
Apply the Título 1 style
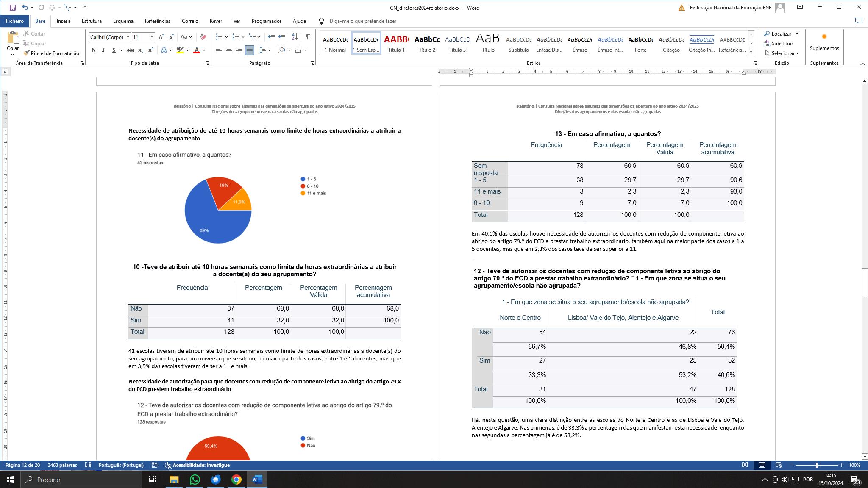tap(396, 43)
